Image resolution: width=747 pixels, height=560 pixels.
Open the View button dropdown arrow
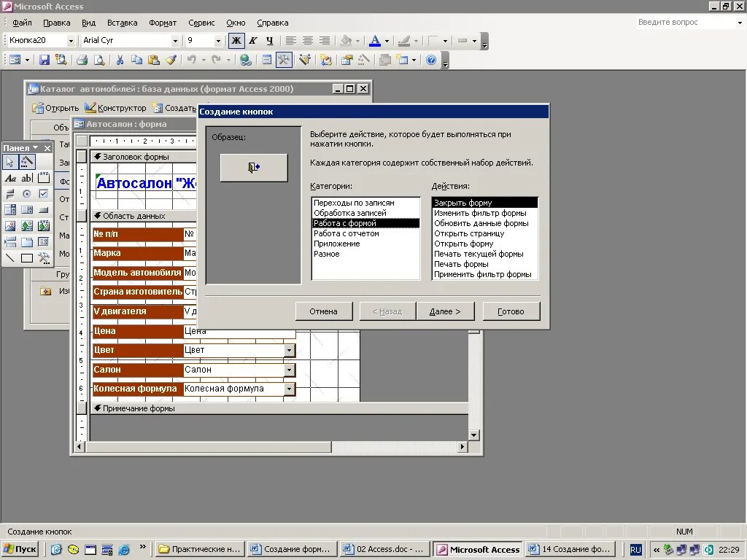27,60
